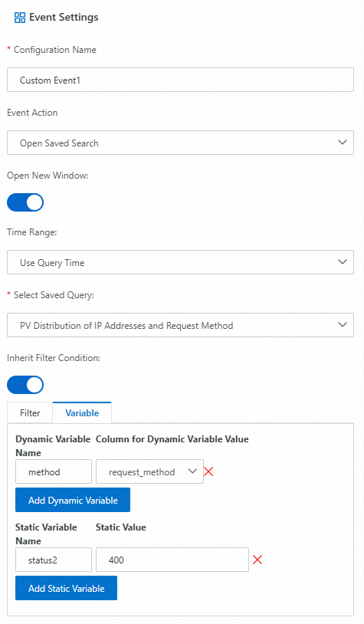Click the Static Value column header

click(x=121, y=527)
